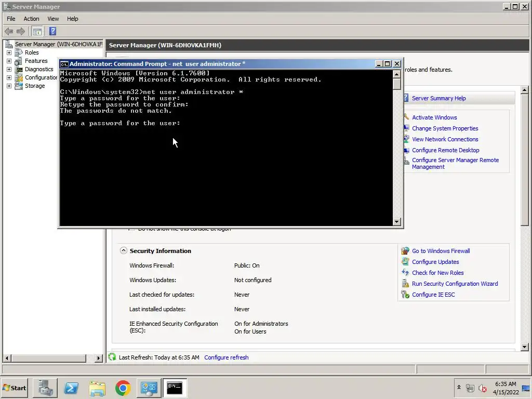Select Server Manager root tree node
The image size is (532, 399).
pyautogui.click(x=59, y=44)
